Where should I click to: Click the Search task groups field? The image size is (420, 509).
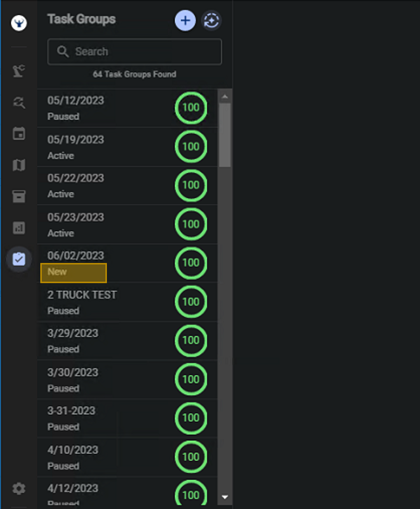[134, 52]
